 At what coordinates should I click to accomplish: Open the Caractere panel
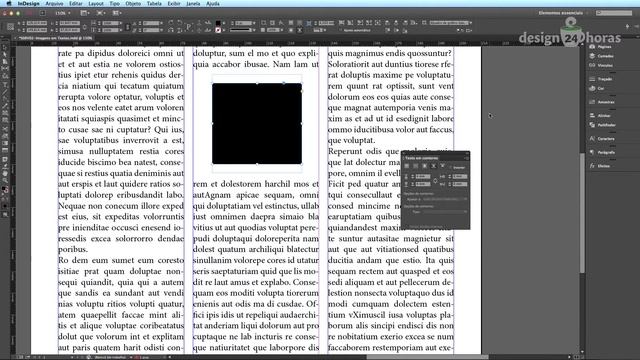(602, 139)
